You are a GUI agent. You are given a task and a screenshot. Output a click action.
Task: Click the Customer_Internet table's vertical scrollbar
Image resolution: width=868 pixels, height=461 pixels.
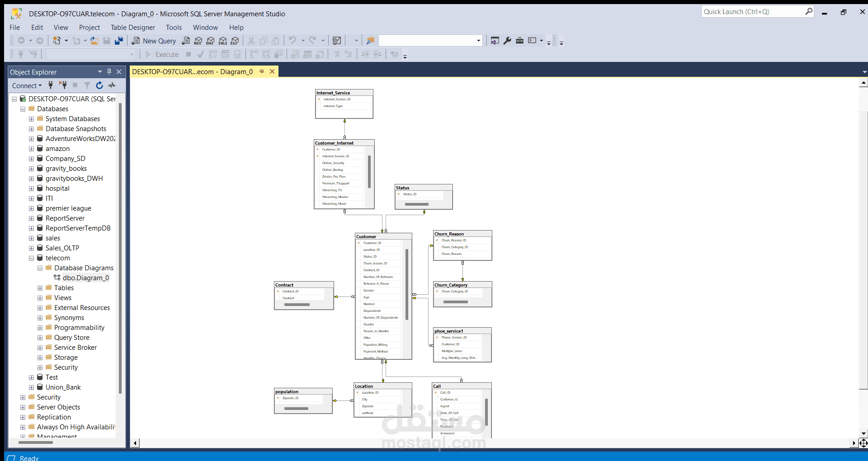click(369, 172)
